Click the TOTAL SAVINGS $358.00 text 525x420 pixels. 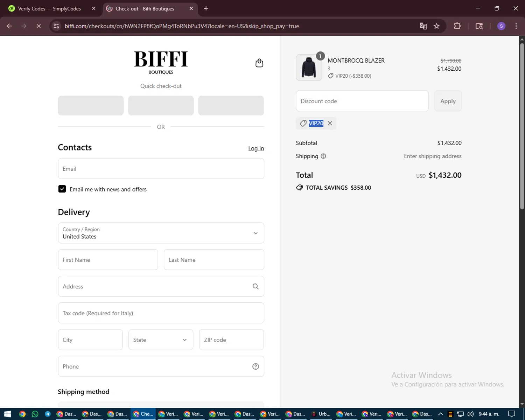point(338,188)
